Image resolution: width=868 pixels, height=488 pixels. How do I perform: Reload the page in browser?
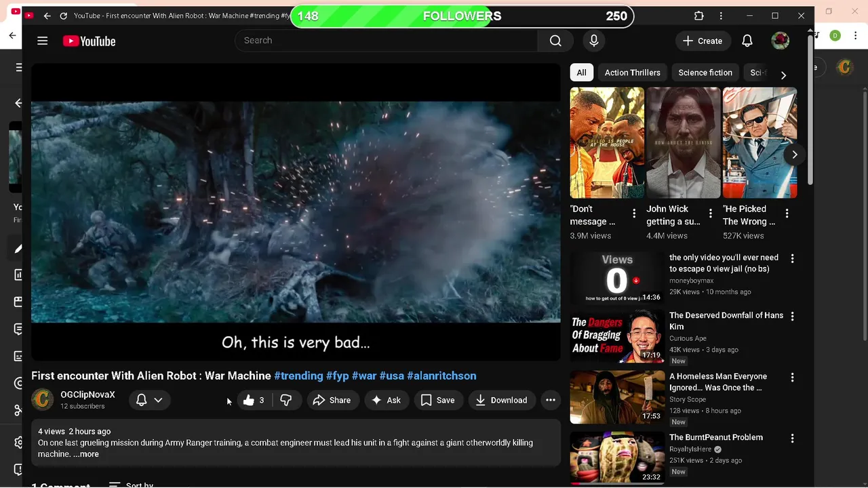click(63, 16)
